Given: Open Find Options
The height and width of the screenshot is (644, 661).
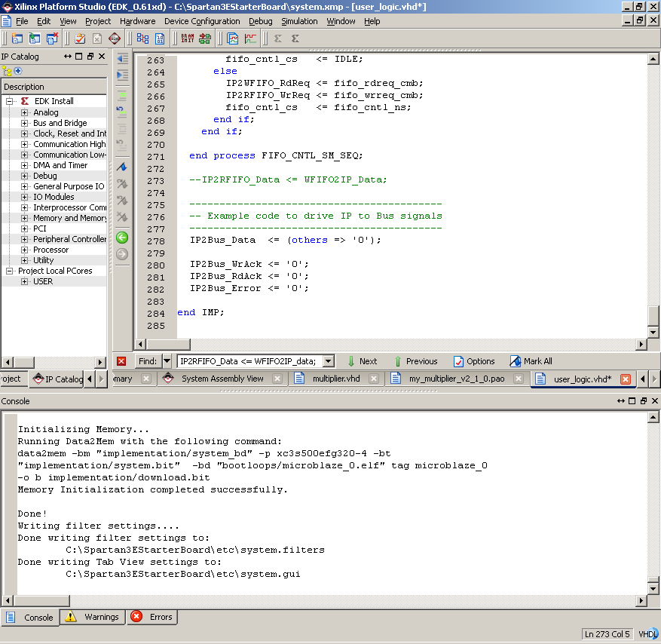Looking at the screenshot, I should point(474,361).
